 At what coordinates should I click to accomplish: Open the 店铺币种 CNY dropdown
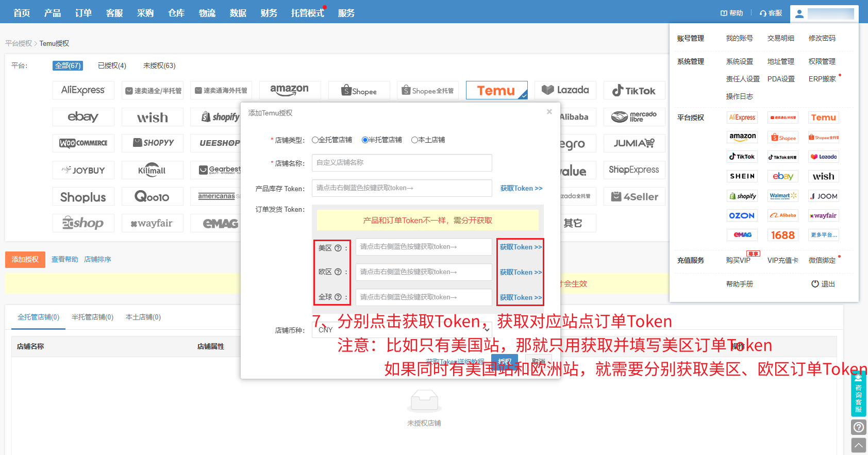402,330
